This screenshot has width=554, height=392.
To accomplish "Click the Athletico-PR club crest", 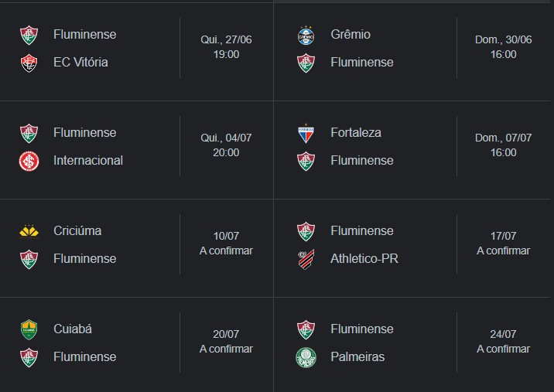I will pos(306,260).
